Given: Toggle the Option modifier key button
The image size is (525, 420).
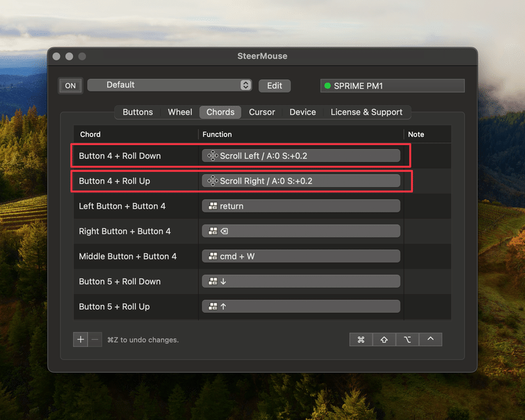Looking at the screenshot, I should pos(407,340).
